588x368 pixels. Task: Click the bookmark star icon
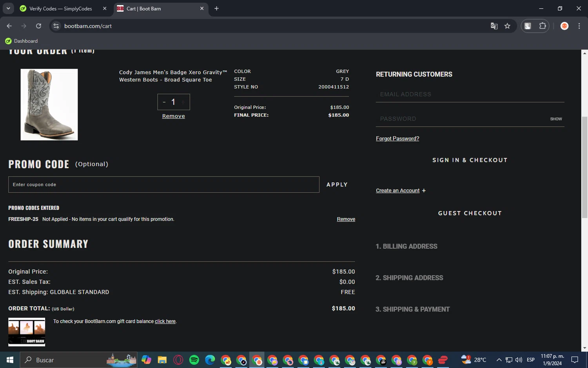[x=507, y=26]
